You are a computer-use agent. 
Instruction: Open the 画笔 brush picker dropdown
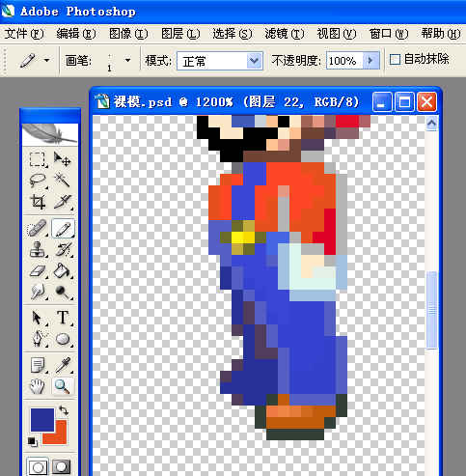coord(127,60)
